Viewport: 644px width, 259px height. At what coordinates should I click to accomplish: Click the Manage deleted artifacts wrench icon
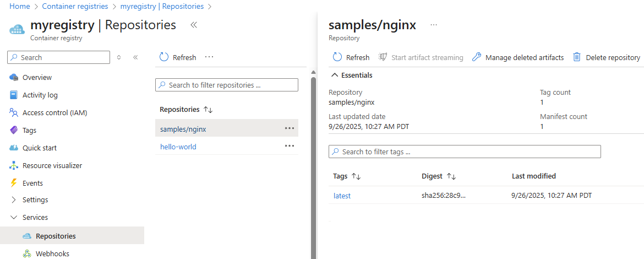coord(477,57)
